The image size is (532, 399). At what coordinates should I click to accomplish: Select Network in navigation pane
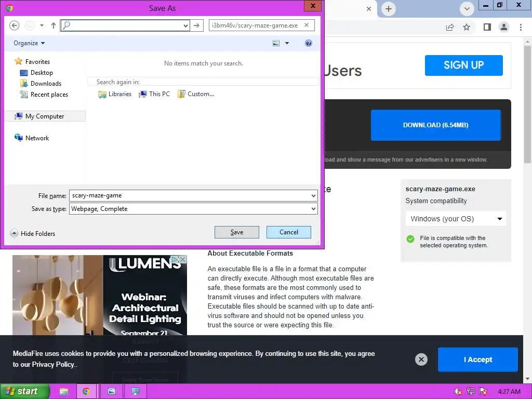[32, 138]
